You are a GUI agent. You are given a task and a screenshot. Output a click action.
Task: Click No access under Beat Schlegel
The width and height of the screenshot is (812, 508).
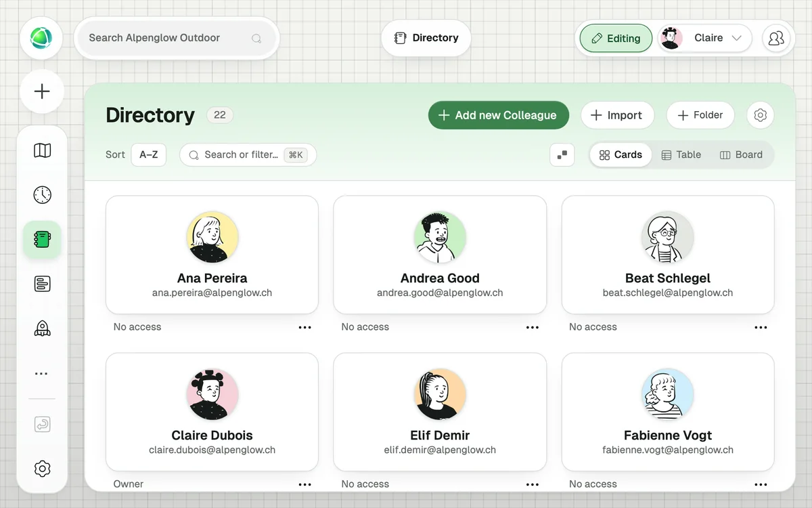pos(593,326)
